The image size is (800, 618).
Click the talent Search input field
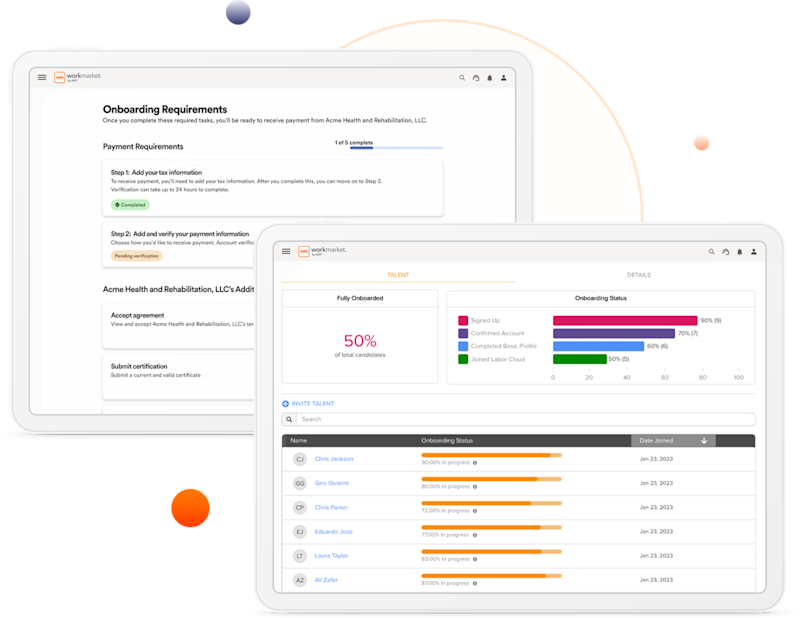coord(526,419)
